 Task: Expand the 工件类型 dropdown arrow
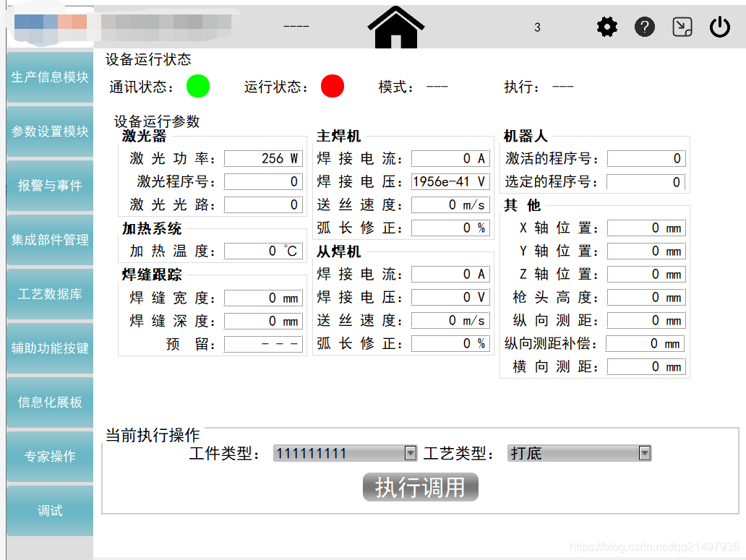pos(410,453)
